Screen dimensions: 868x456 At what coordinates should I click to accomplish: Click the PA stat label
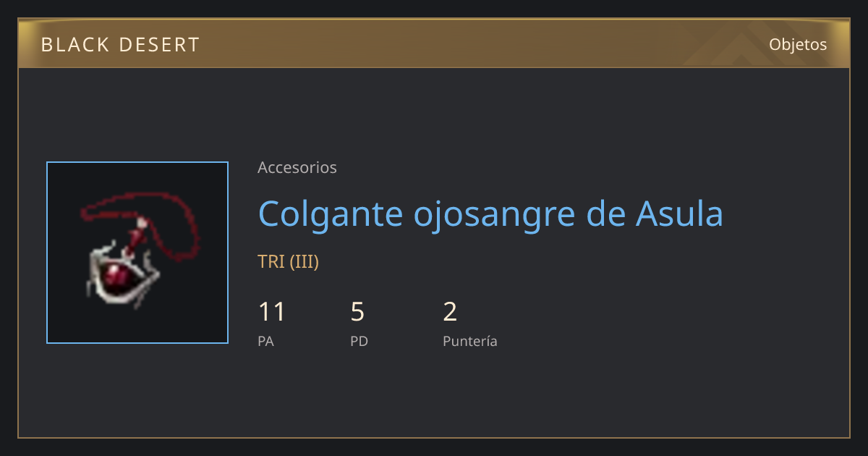pos(265,341)
